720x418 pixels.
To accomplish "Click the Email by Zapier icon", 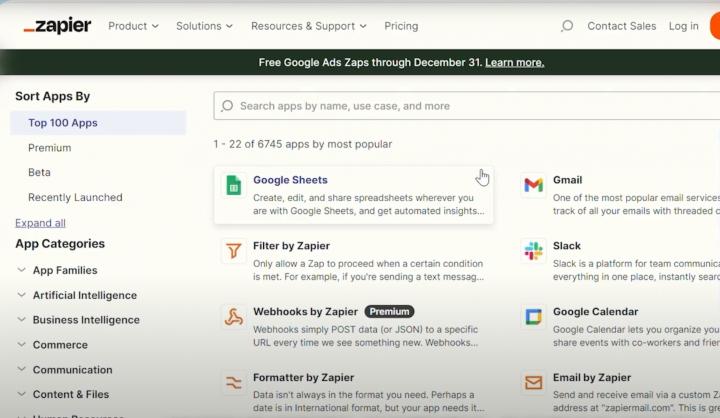I will [x=534, y=383].
